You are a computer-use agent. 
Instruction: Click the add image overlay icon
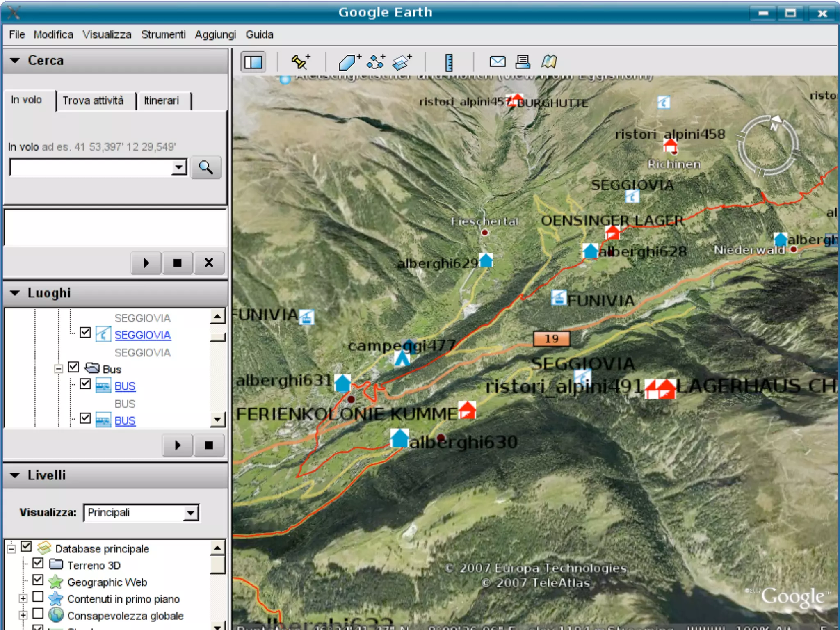[402, 62]
